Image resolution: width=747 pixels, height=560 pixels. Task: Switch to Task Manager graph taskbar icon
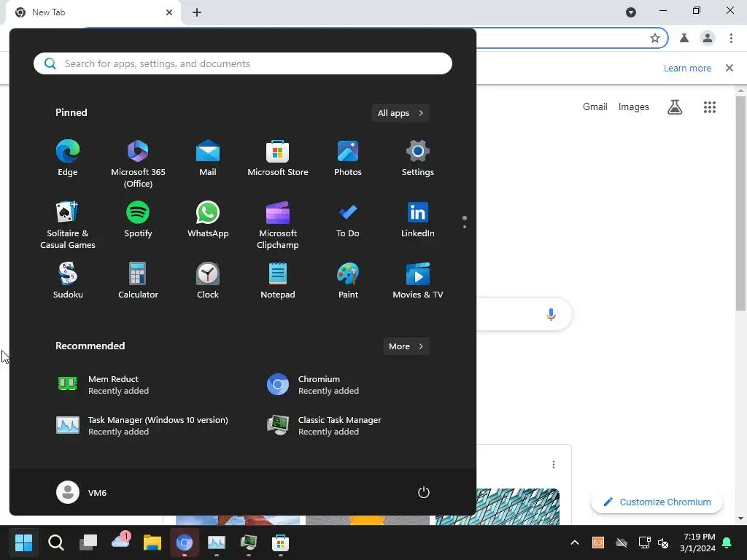[216, 542]
